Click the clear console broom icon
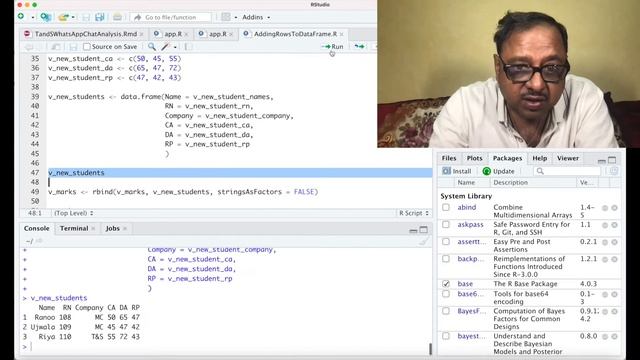This screenshot has width=640, height=360. coord(424,241)
